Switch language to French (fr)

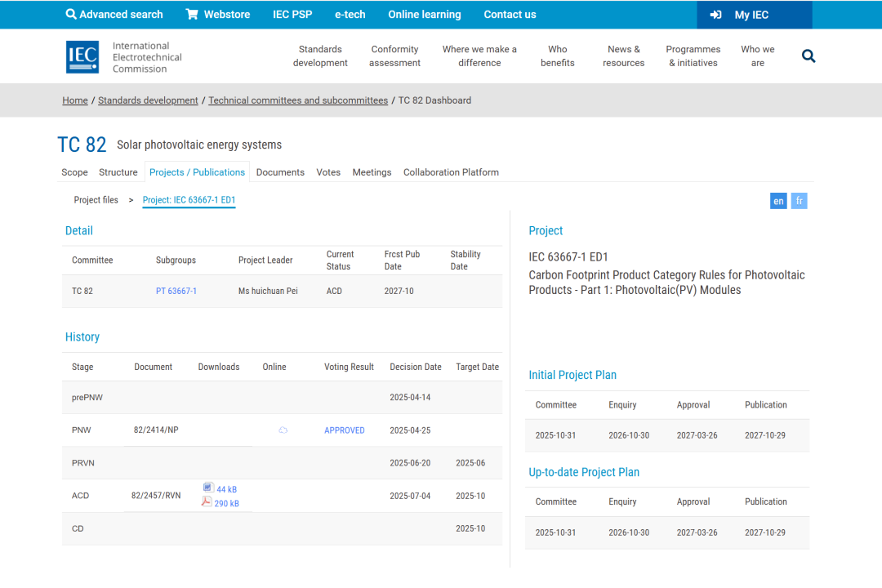coord(799,201)
